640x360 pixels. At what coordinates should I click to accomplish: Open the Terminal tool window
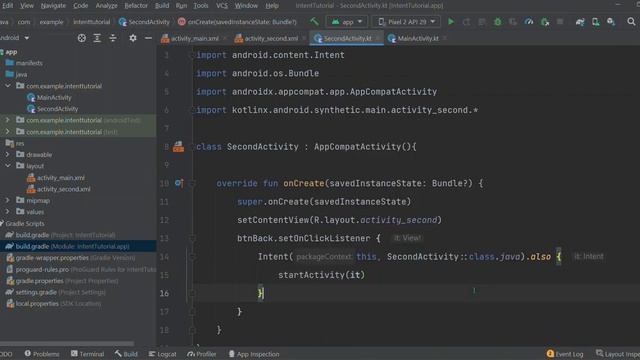[87, 354]
